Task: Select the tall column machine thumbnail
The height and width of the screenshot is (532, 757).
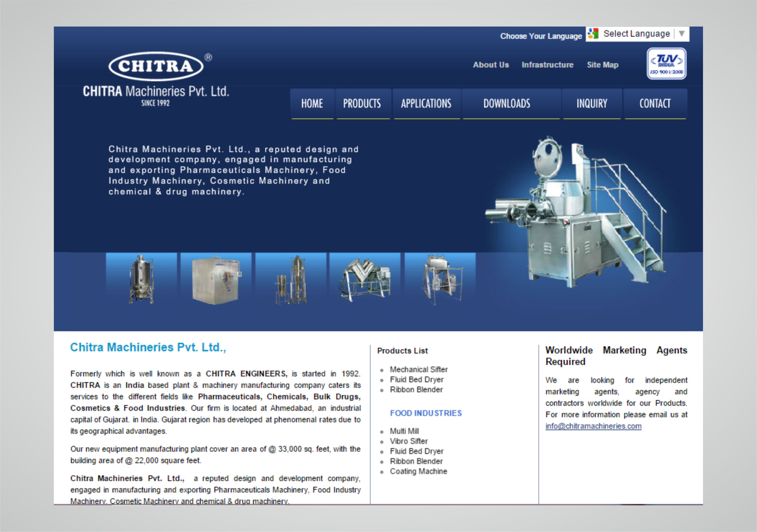Action: pyautogui.click(x=291, y=279)
